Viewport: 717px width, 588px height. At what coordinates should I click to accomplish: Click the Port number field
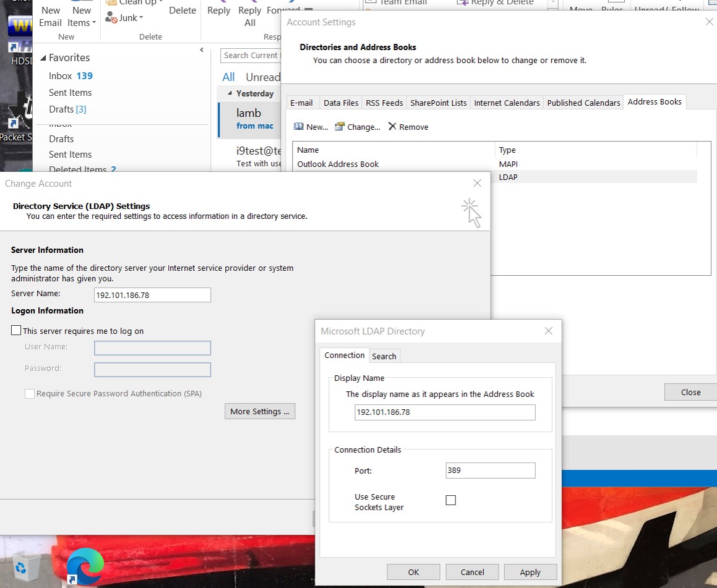point(490,471)
